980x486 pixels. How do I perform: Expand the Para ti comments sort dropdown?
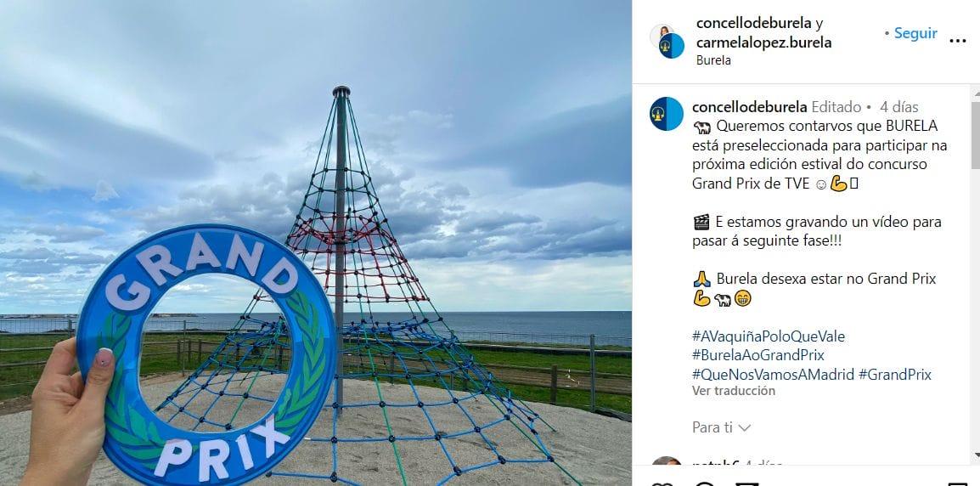point(721,428)
